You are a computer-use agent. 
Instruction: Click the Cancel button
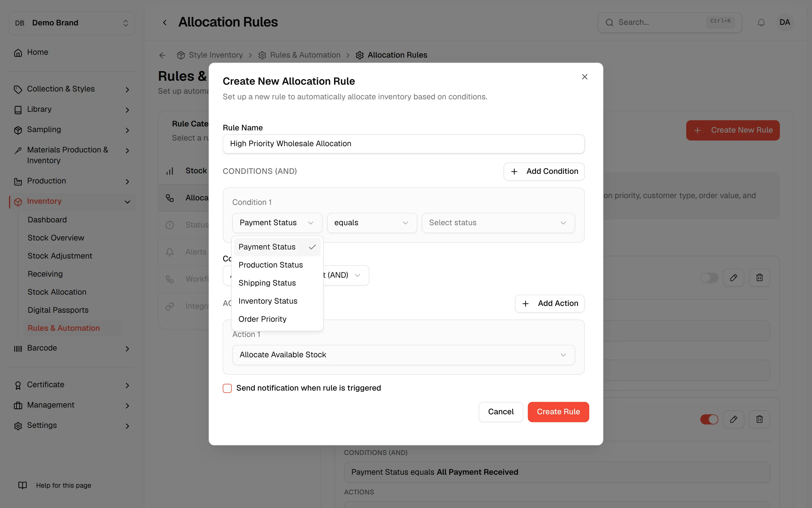[501, 412]
